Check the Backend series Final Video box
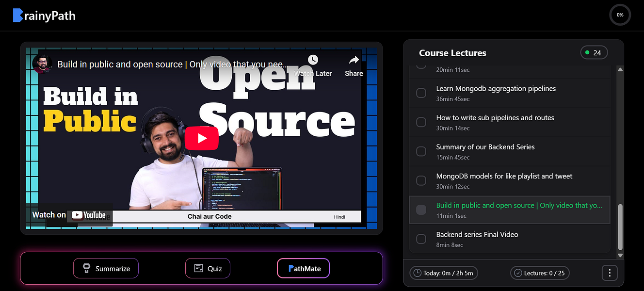Screen dimensions: 644x291 (421, 239)
